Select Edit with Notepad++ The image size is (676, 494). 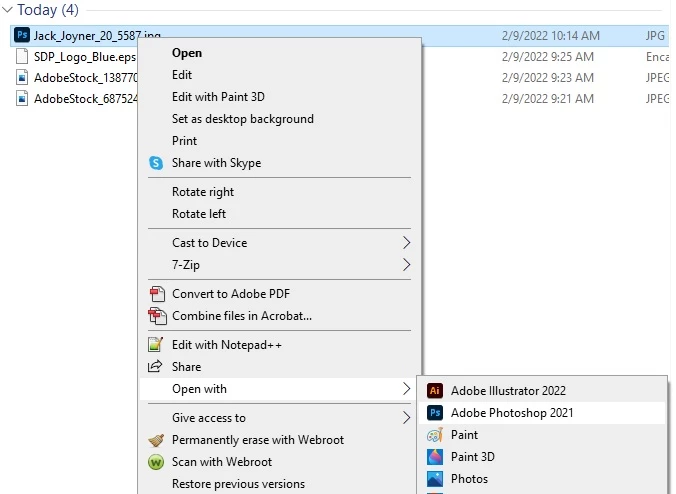click(280, 345)
